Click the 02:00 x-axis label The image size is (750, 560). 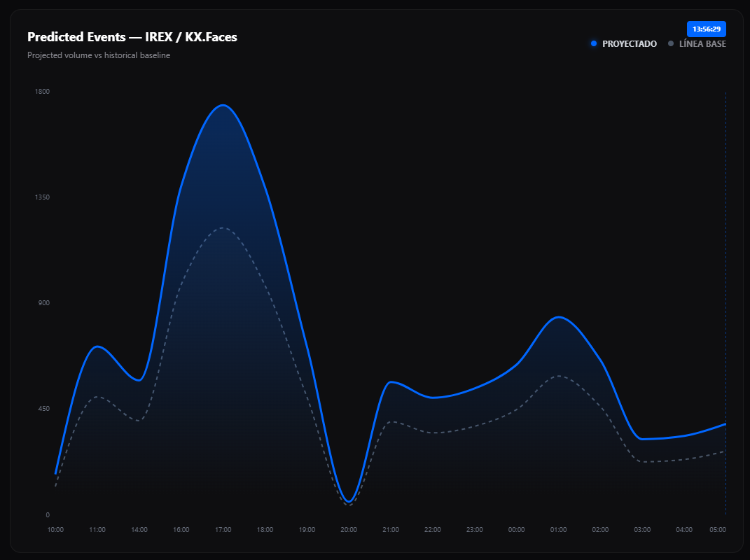click(600, 529)
